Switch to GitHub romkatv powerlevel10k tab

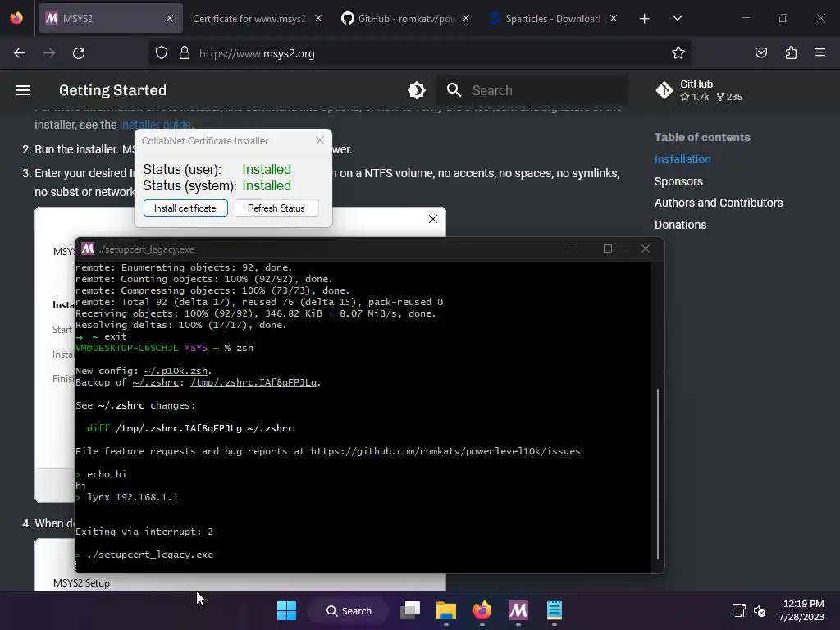tap(406, 18)
